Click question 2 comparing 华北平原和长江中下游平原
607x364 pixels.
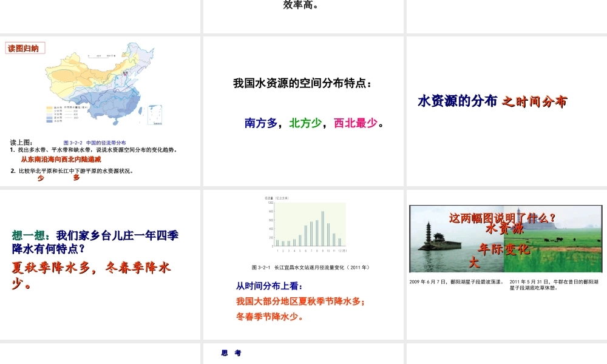(x=72, y=170)
